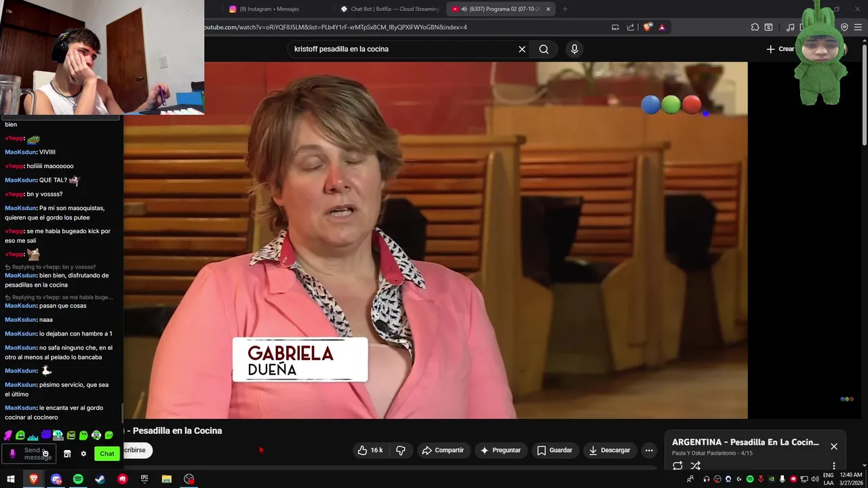
Task: Close the ARGENTINA playlist panel
Action: [x=834, y=446]
